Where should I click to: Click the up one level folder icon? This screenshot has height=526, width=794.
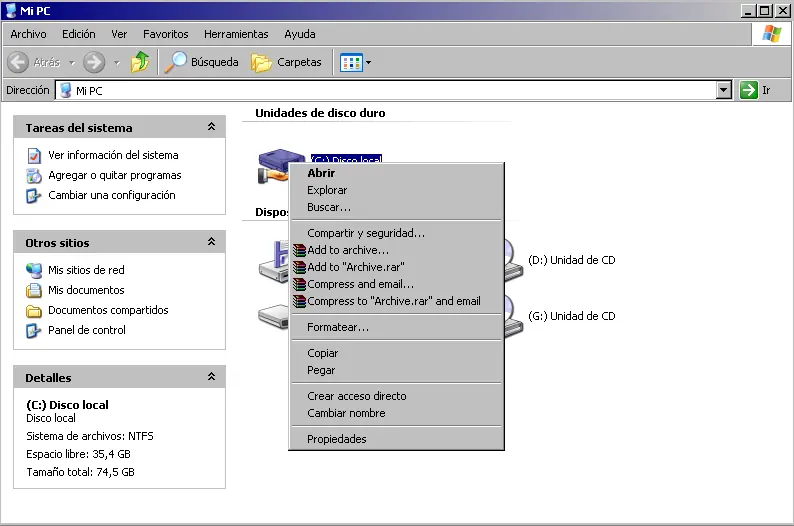click(x=140, y=62)
